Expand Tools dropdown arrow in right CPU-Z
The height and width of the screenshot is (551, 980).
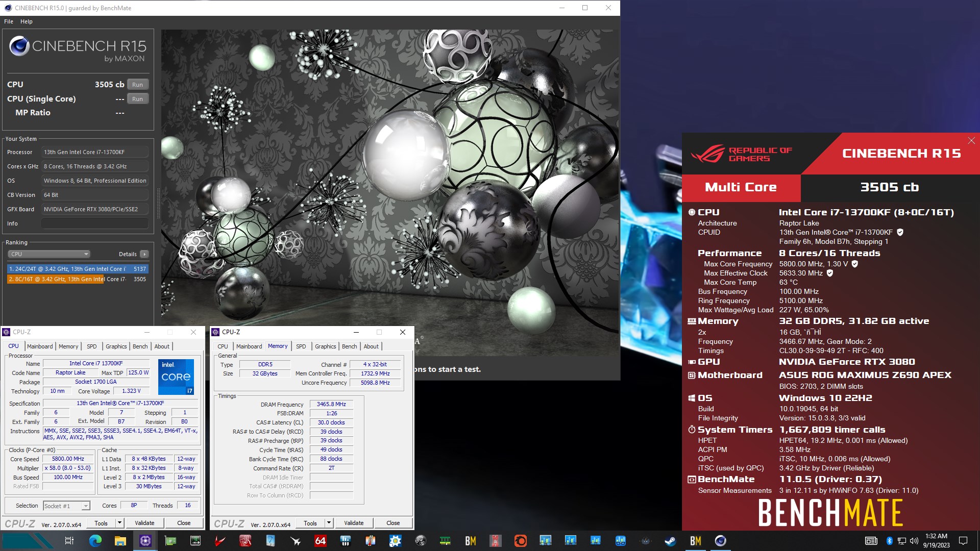point(329,523)
